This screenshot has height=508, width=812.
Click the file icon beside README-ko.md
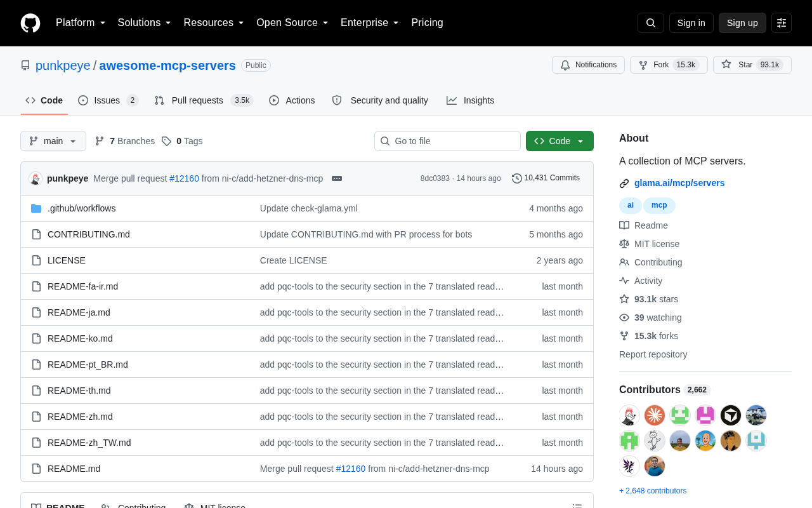36,338
